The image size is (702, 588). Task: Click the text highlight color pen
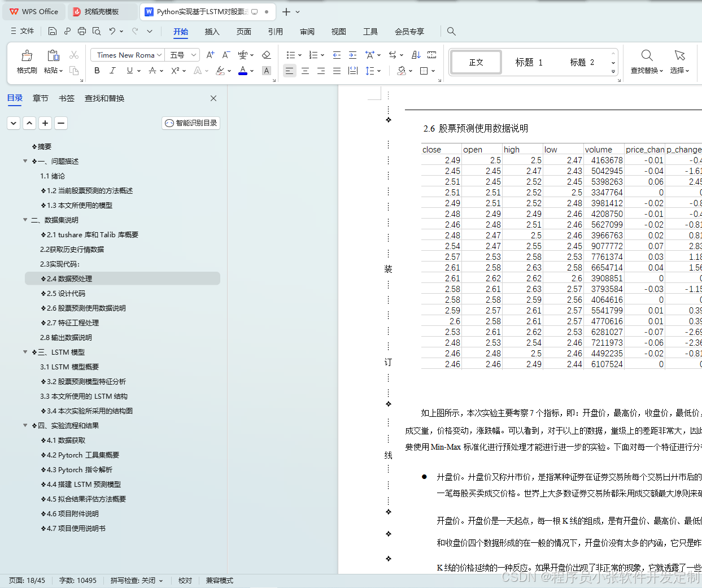(x=220, y=71)
